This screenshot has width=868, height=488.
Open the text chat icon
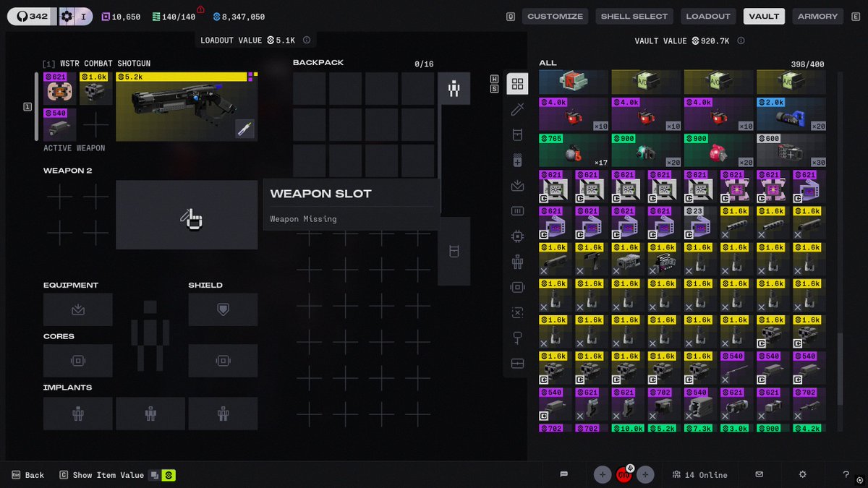564,474
